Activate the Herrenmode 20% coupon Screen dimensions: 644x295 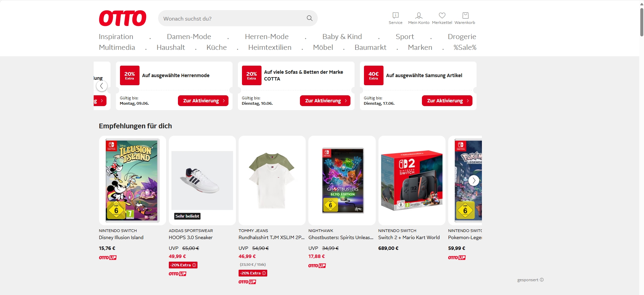pyautogui.click(x=203, y=101)
